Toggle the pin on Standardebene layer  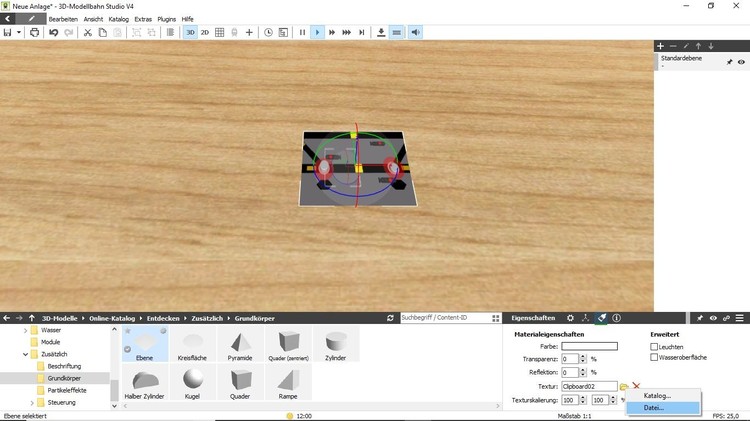click(x=729, y=62)
